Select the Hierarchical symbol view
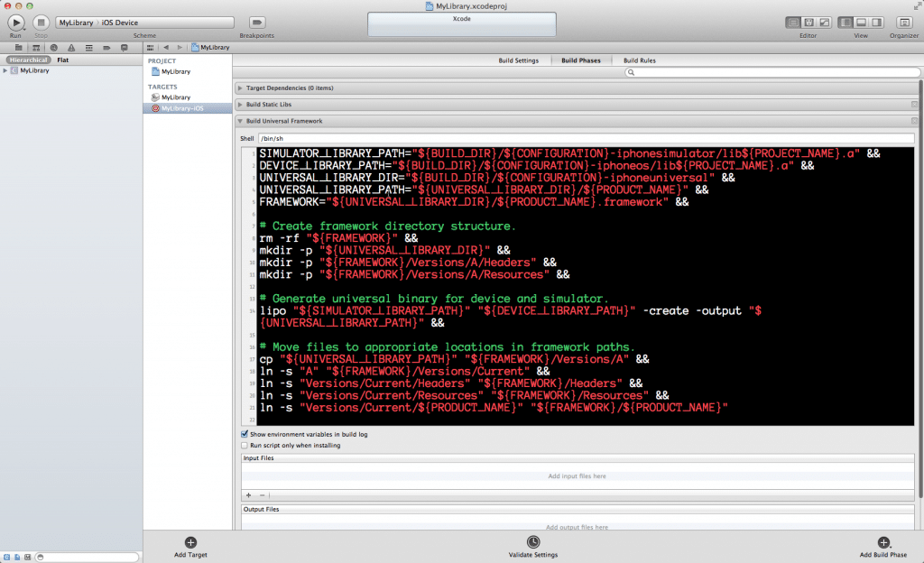Viewport: 924px width, 563px height. coord(28,60)
